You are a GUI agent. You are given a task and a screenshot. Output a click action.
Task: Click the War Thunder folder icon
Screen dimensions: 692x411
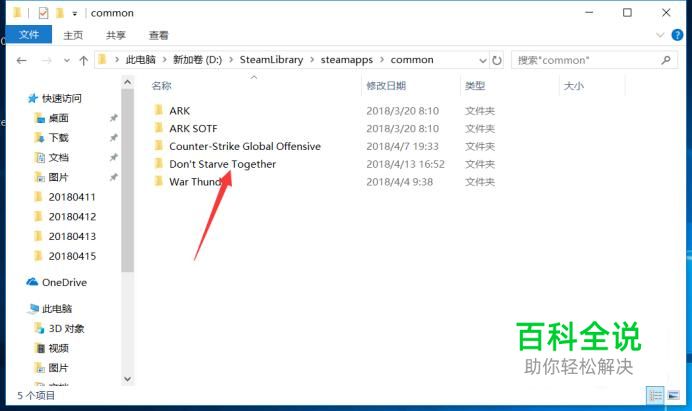point(158,181)
